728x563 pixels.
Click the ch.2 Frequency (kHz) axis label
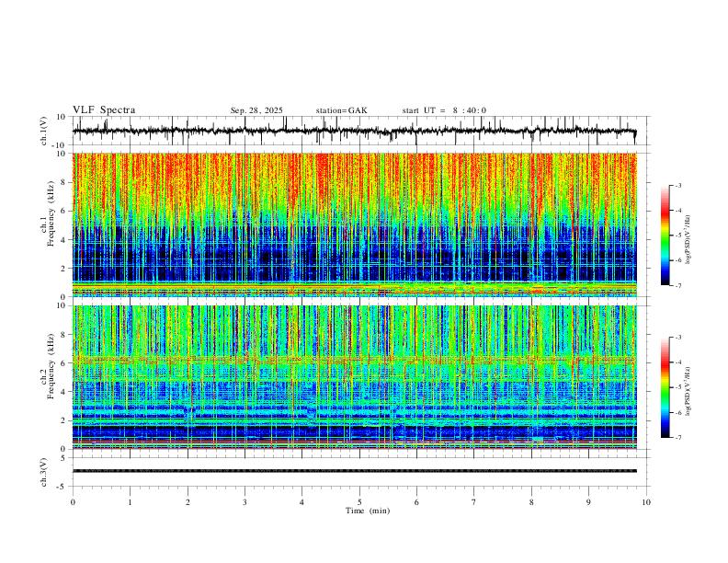pyautogui.click(x=48, y=366)
